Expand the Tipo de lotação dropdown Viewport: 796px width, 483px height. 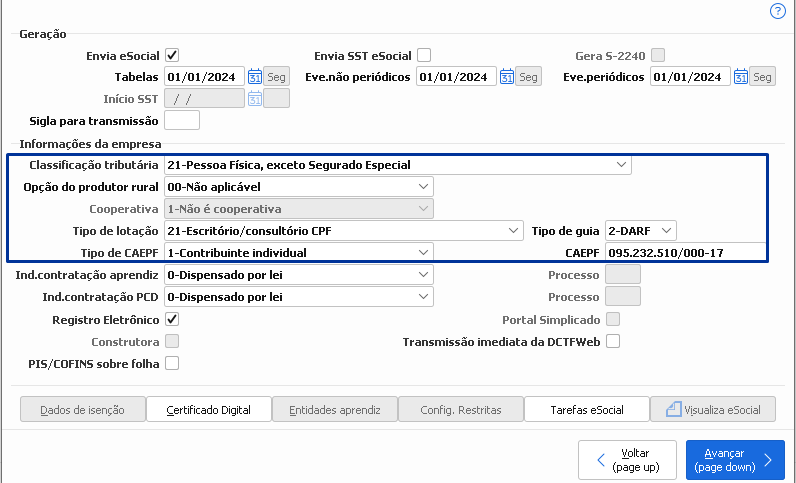tap(513, 230)
